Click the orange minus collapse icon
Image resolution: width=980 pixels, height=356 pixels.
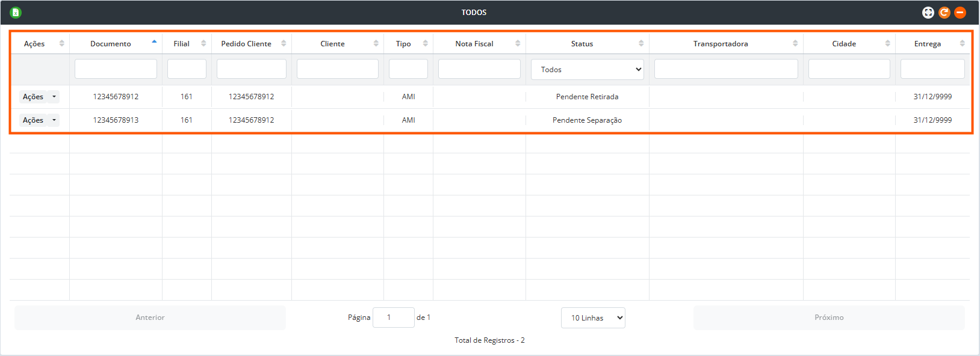point(960,13)
